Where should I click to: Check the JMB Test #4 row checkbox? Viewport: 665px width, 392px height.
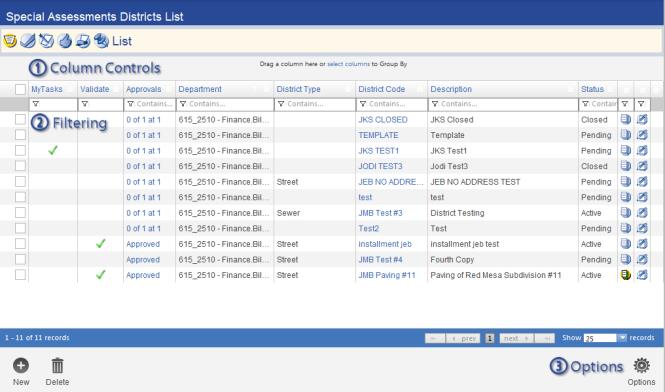(x=20, y=259)
